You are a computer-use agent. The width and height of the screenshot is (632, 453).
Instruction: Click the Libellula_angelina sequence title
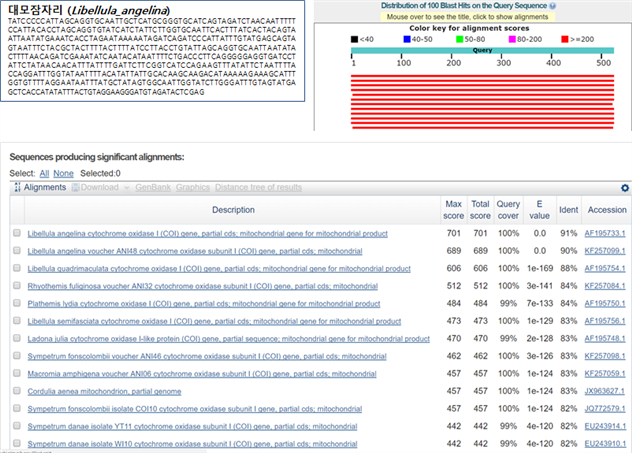pyautogui.click(x=89, y=10)
